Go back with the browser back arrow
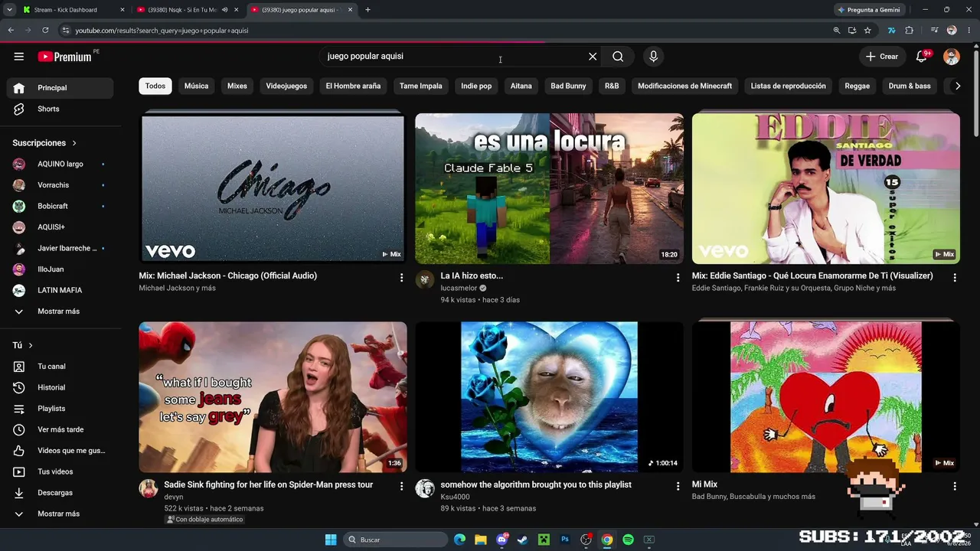Viewport: 980px width, 551px height. [11, 31]
